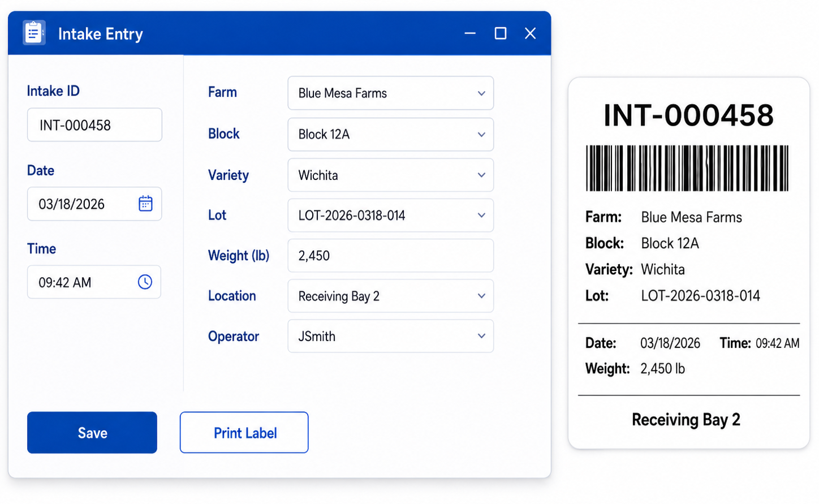Click the INT-000458 heading on label preview
This screenshot has width=819, height=504.
tap(688, 115)
